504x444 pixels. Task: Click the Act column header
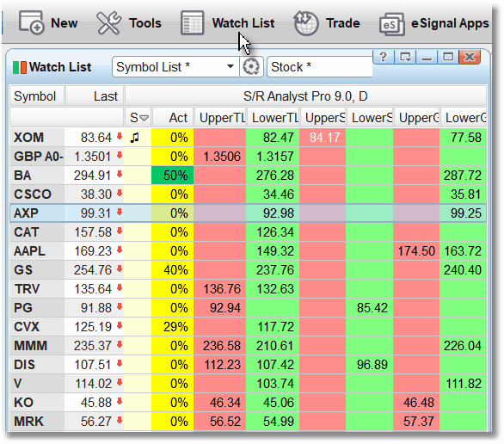coord(173,118)
